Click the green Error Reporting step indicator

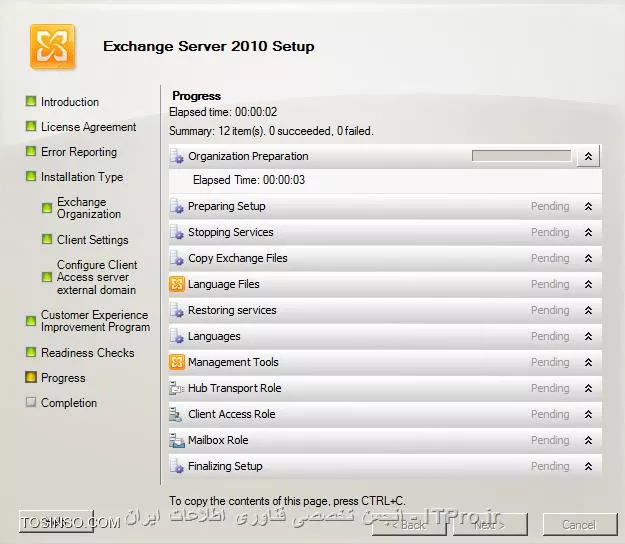[x=31, y=151]
